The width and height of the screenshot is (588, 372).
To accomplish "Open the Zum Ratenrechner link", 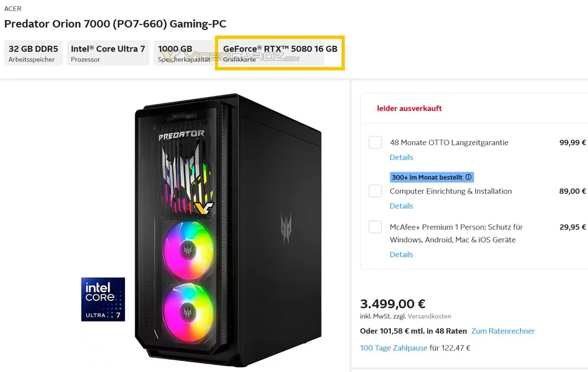I will (502, 331).
